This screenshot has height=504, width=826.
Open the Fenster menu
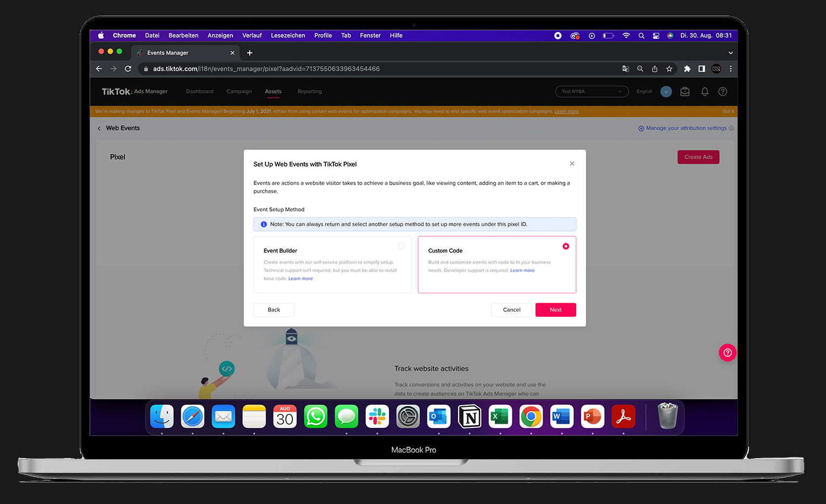pyautogui.click(x=370, y=36)
